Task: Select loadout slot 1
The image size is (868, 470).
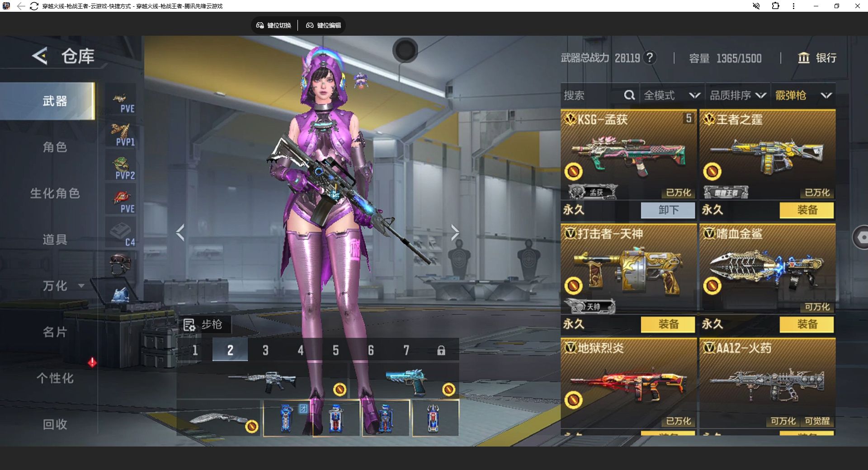Action: click(x=195, y=350)
